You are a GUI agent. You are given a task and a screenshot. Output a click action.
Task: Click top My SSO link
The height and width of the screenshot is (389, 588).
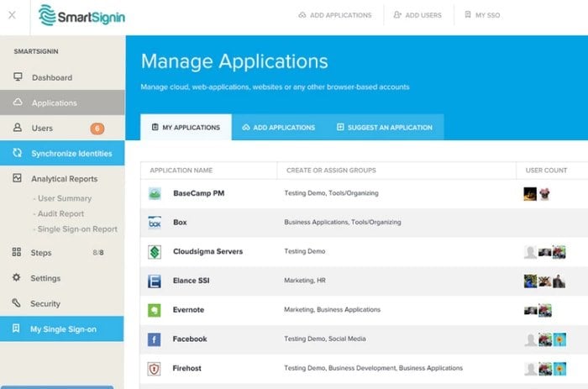click(482, 15)
